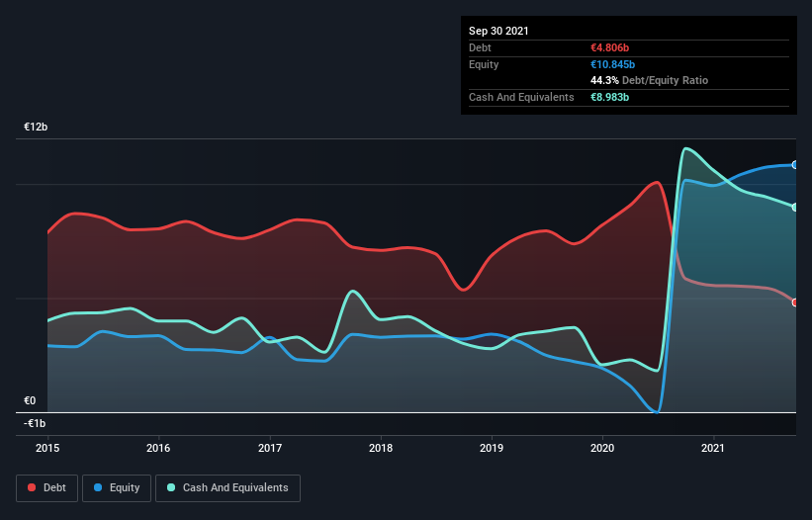
Task: Click the Cash And Equivalents tooltip label
Action: 521,97
